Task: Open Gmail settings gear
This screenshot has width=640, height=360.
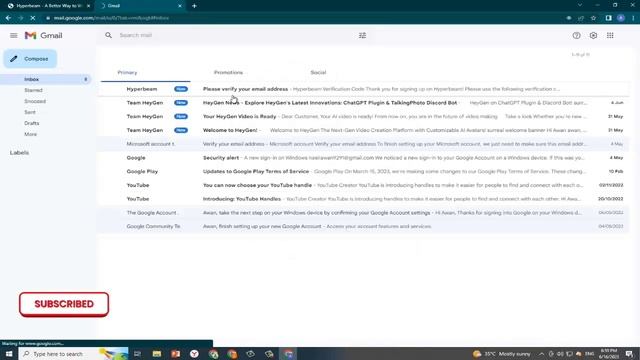Action: point(593,36)
